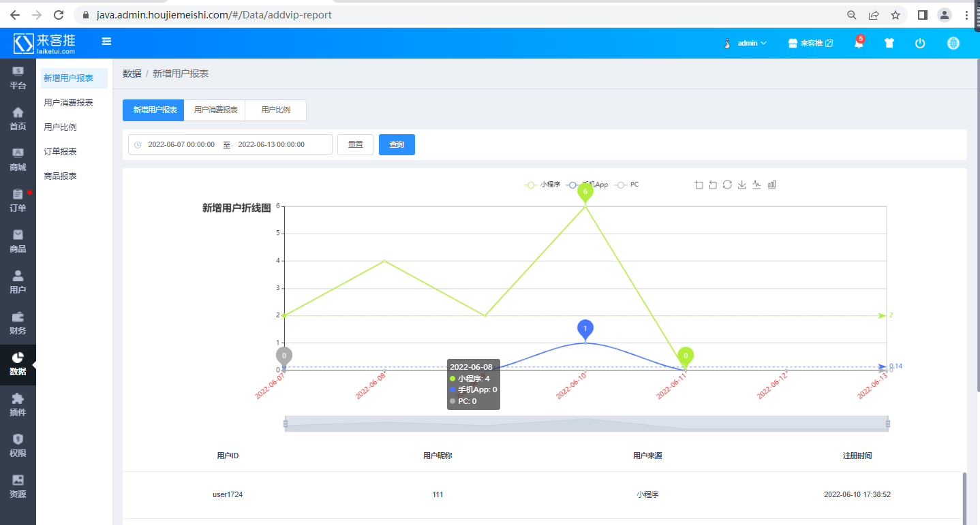980x525 pixels.
Task: Open the browser profile avatar
Action: [x=945, y=14]
